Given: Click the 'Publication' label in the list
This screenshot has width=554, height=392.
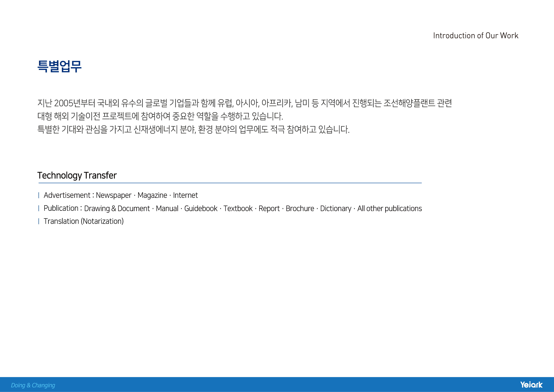Looking at the screenshot, I should pyautogui.click(x=61, y=208).
